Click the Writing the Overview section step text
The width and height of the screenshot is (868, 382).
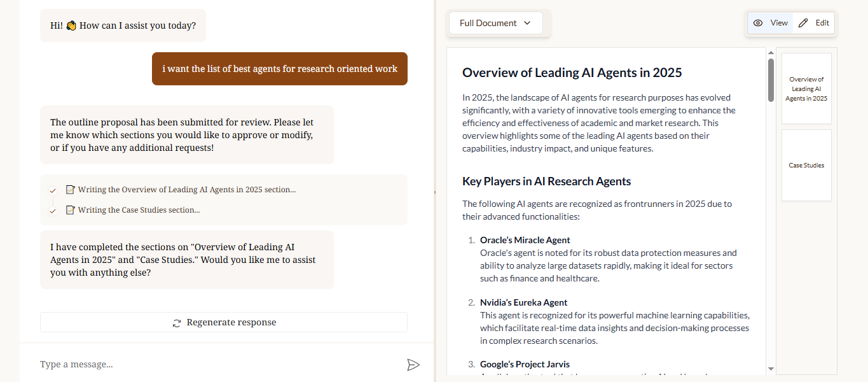(x=187, y=190)
